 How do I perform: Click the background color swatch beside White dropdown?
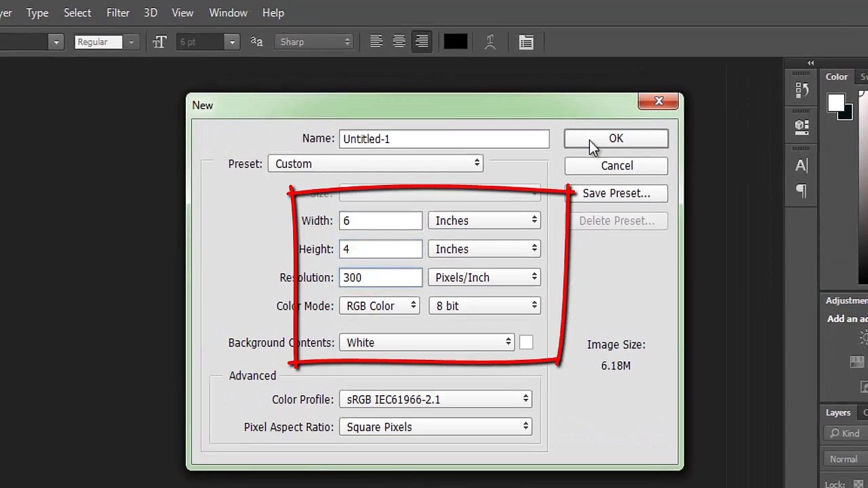click(526, 342)
